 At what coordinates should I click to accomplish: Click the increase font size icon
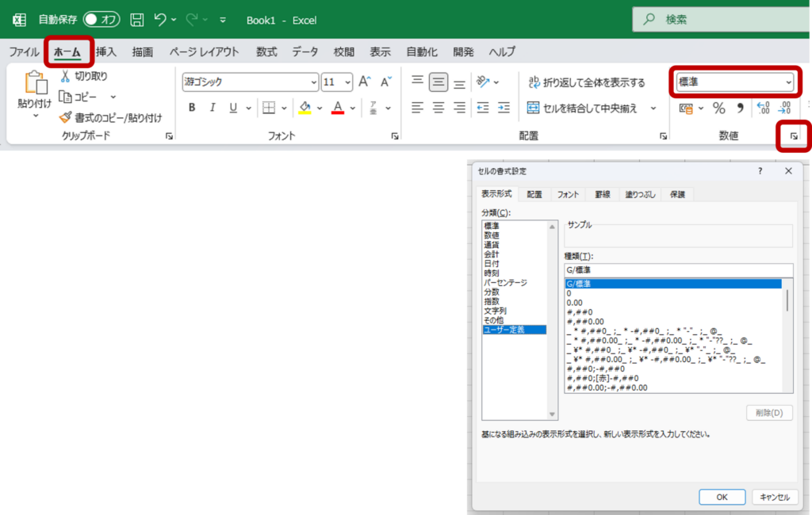[365, 82]
